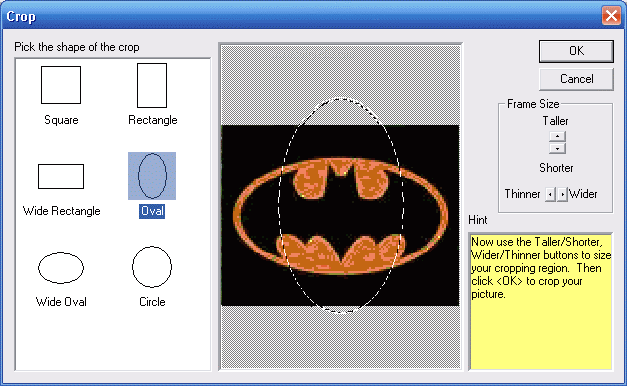627x386 pixels.
Task: Confirm the crop with OK
Action: 576,51
